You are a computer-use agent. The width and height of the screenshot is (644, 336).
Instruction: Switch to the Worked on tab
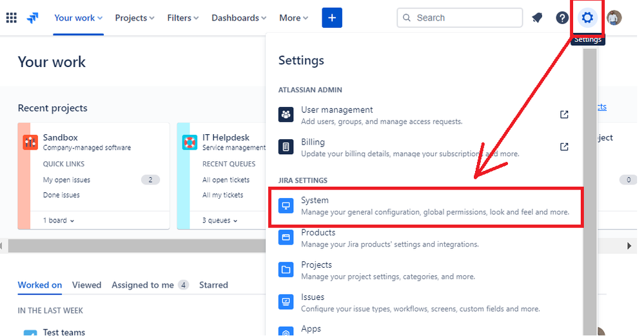(x=40, y=285)
